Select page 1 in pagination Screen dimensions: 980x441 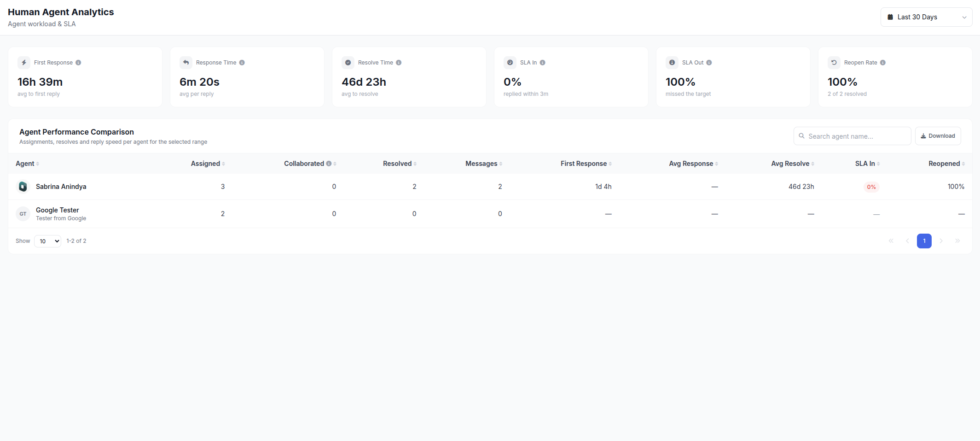click(924, 241)
